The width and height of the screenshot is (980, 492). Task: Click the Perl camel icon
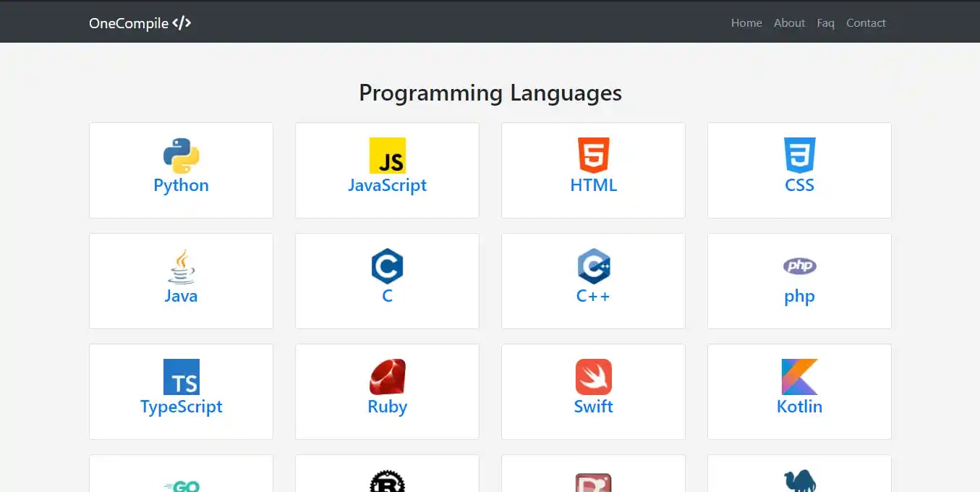coord(799,481)
